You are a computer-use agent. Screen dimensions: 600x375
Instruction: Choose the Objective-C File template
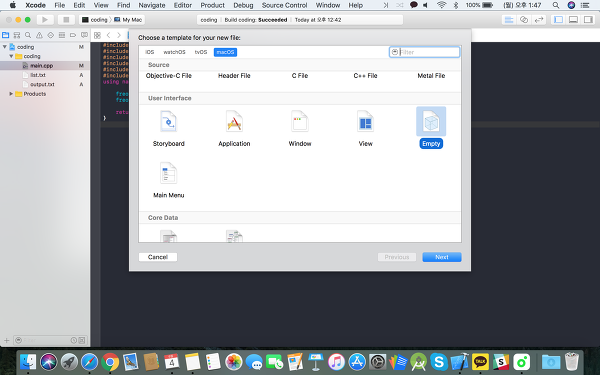click(168, 76)
